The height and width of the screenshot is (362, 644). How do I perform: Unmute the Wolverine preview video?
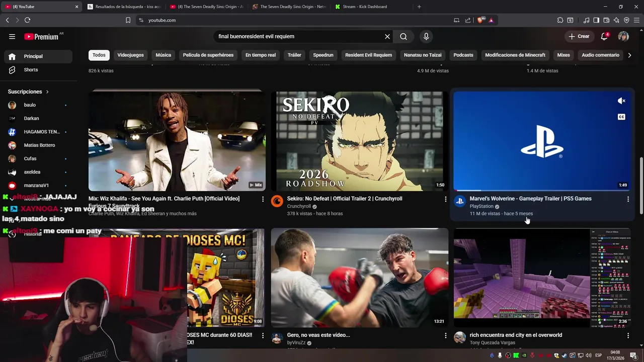coord(621,101)
